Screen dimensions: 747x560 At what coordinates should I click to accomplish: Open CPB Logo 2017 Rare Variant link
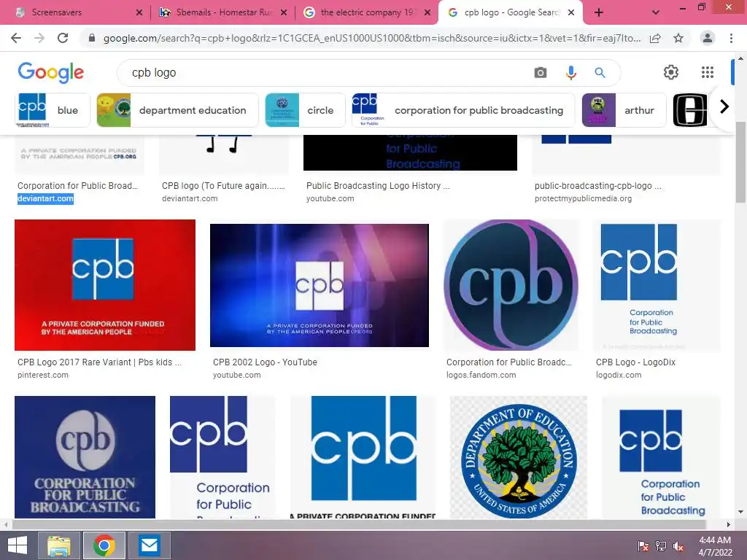pos(99,362)
